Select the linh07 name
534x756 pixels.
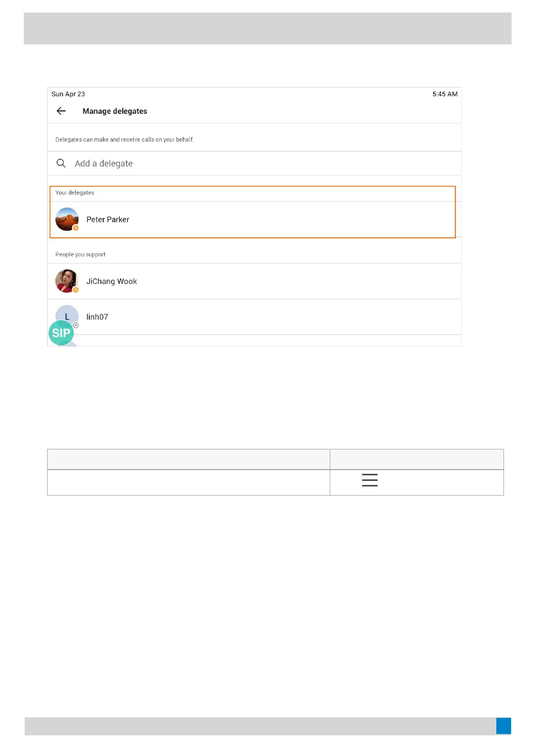[x=97, y=317]
